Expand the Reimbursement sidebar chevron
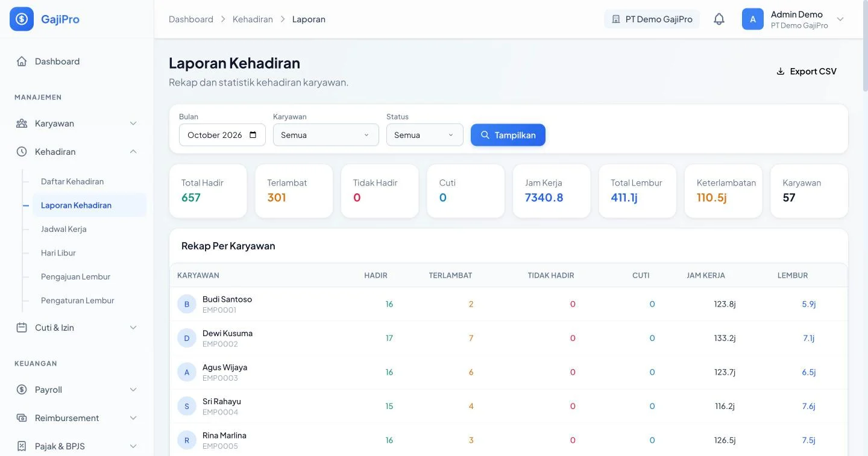 [x=133, y=418]
